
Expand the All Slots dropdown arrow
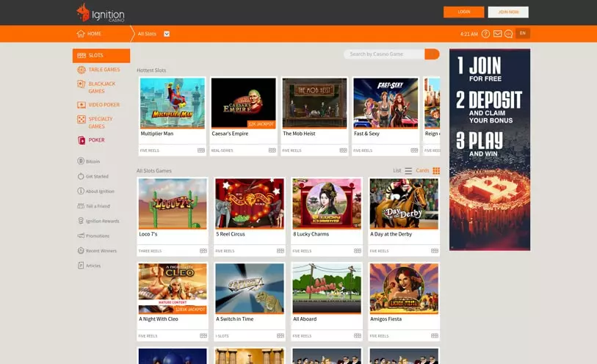point(167,34)
